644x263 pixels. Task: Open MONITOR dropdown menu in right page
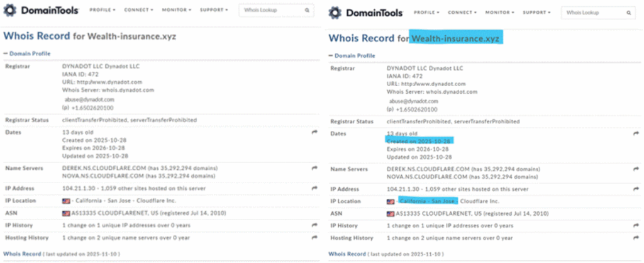pos(500,13)
